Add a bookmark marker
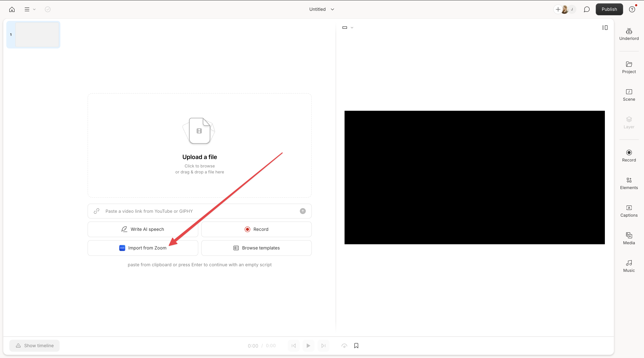This screenshot has width=644, height=358. (x=356, y=346)
